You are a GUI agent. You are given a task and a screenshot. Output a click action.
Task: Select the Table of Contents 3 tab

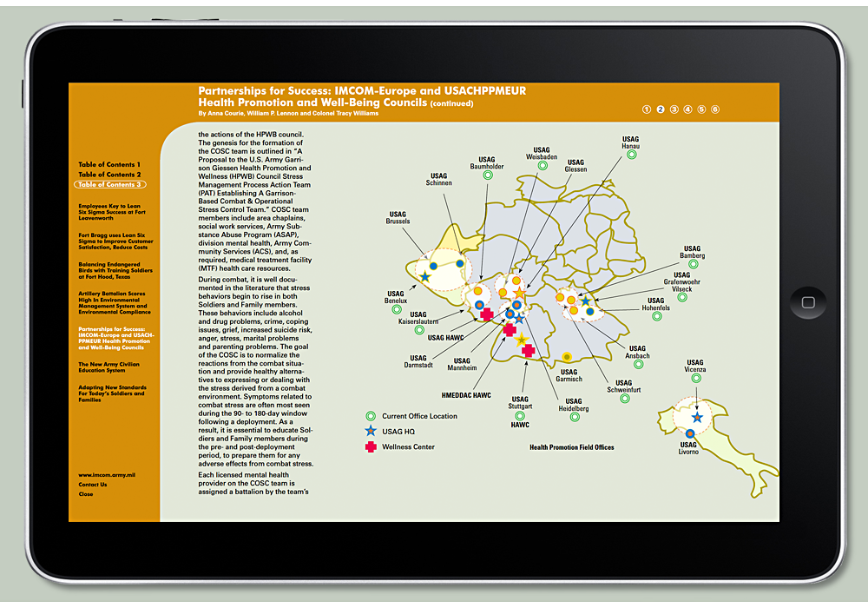tap(109, 184)
